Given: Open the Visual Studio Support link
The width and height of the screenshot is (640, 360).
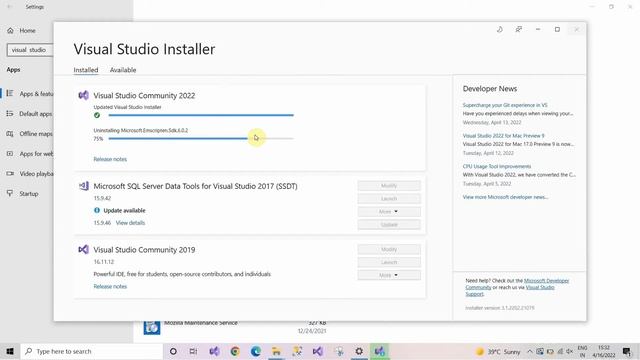Looking at the screenshot, I should pyautogui.click(x=540, y=287).
